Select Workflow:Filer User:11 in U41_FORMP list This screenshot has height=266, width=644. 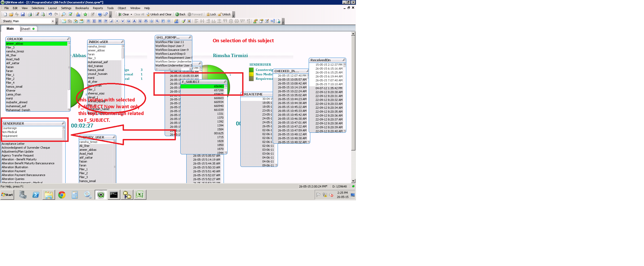click(x=173, y=42)
